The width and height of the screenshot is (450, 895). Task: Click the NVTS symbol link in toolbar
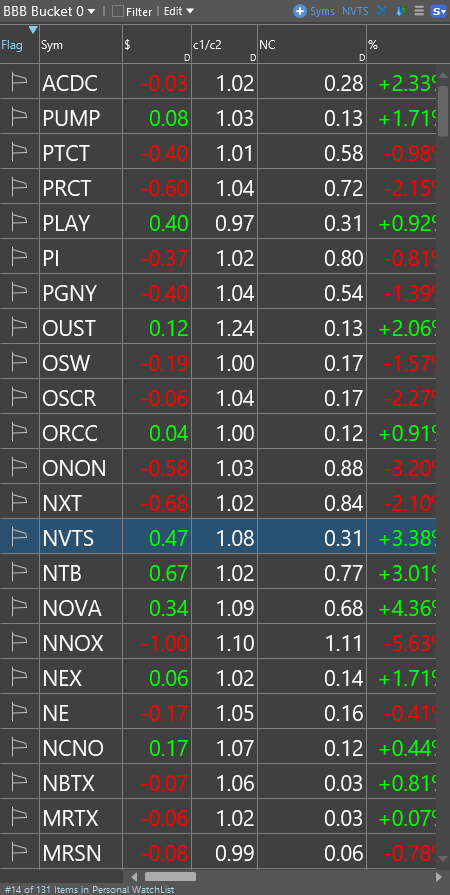355,11
